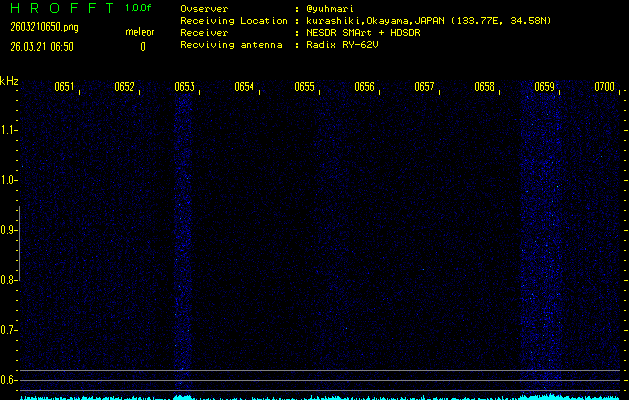
Task: Click the 0651 time marker
Action: [64, 87]
